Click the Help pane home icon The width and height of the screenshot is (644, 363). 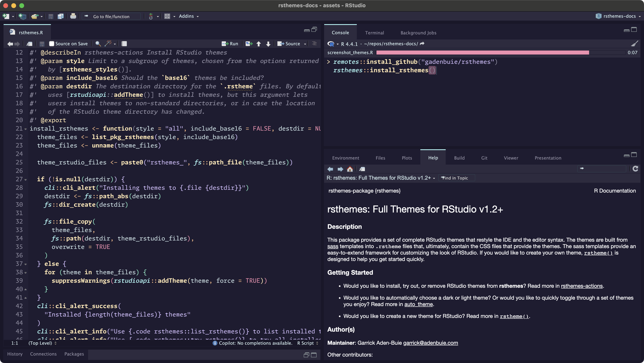(350, 169)
